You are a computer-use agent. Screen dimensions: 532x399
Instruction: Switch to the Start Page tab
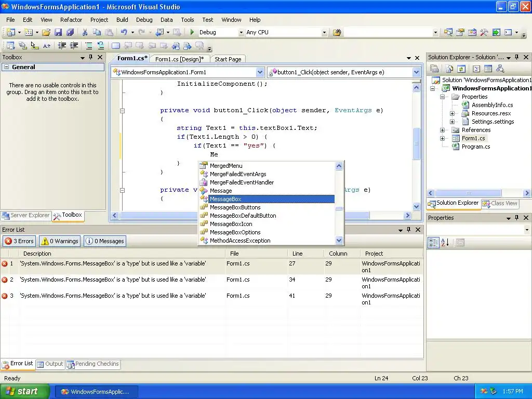tap(228, 59)
